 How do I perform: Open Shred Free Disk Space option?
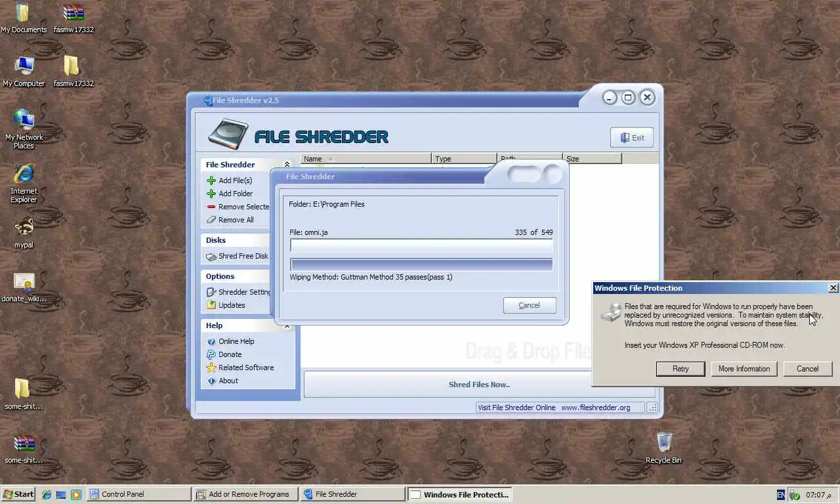click(237, 256)
